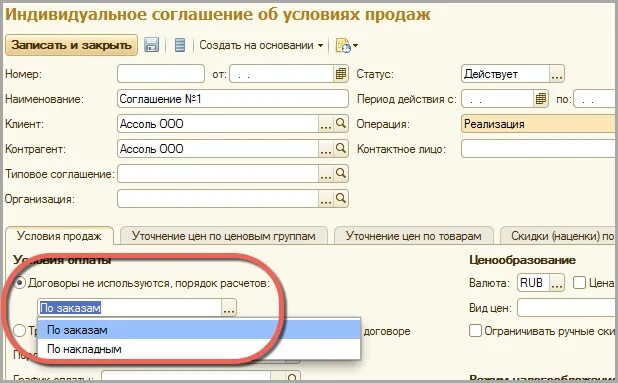The height and width of the screenshot is (383, 618).
Task: Click the magnifier icon in Типовое соглашение field
Action: pyautogui.click(x=341, y=174)
